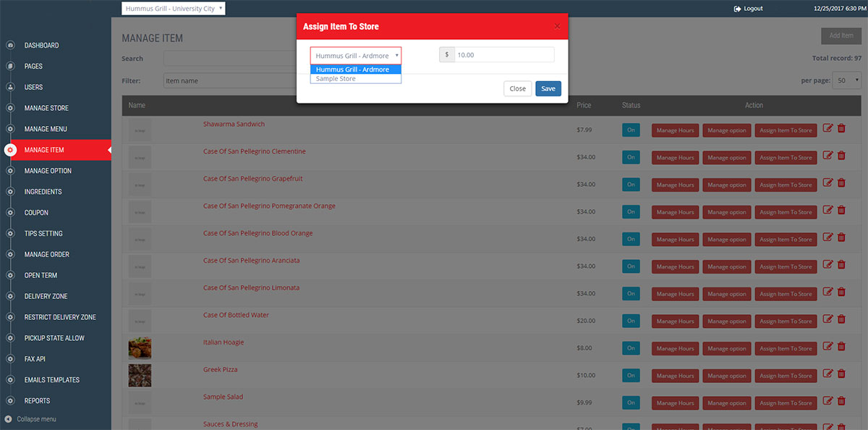868x430 pixels.
Task: Close the Assign Item To Store dialog with X
Action: tap(557, 26)
